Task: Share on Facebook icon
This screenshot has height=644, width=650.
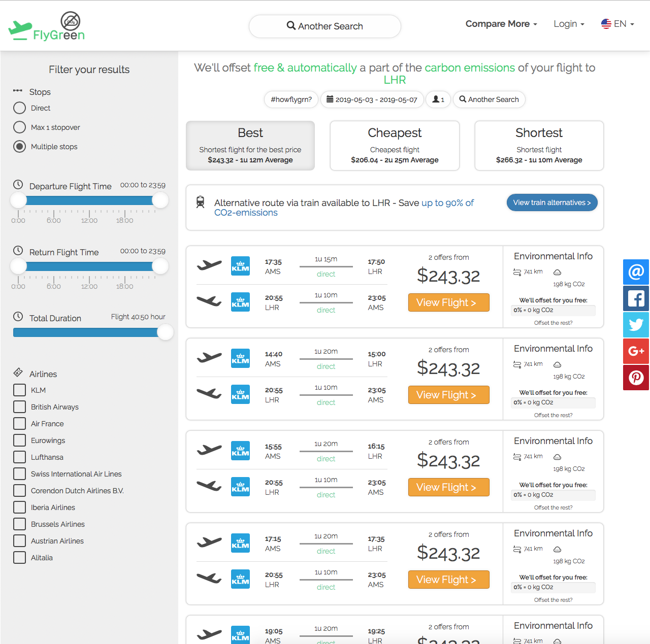Action: [x=636, y=298]
